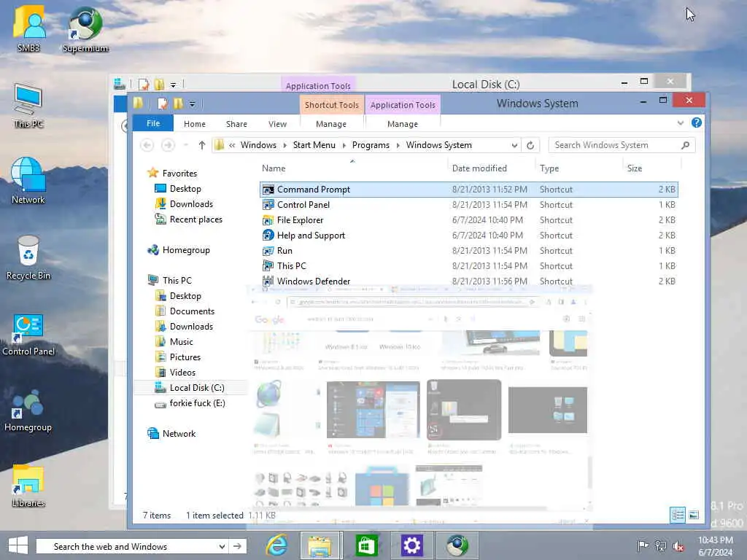
Task: Click the muted volume tray icon
Action: (x=678, y=546)
